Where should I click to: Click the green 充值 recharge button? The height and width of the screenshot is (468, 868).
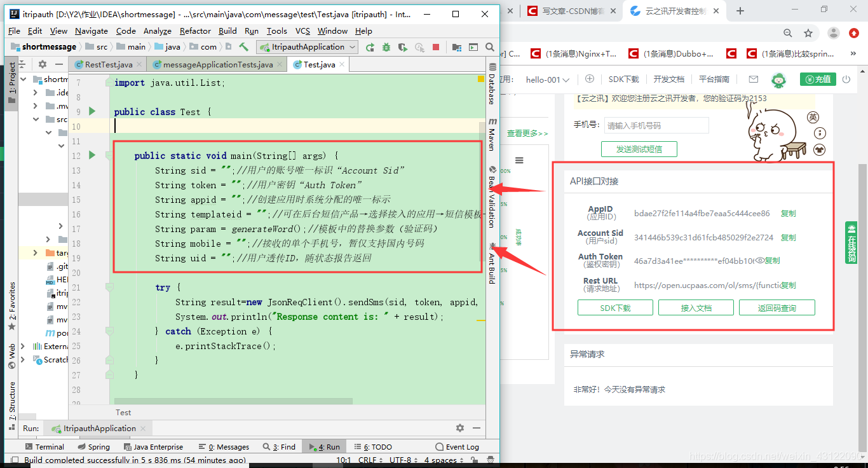[x=818, y=79]
